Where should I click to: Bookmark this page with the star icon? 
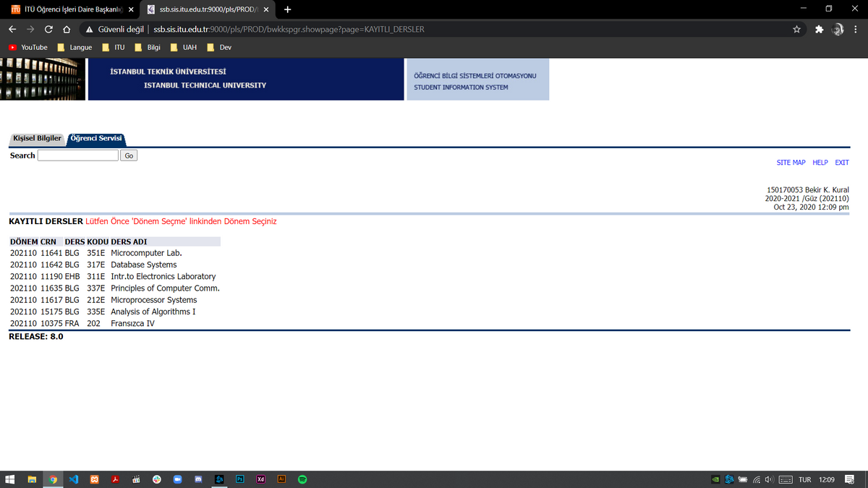pos(796,30)
